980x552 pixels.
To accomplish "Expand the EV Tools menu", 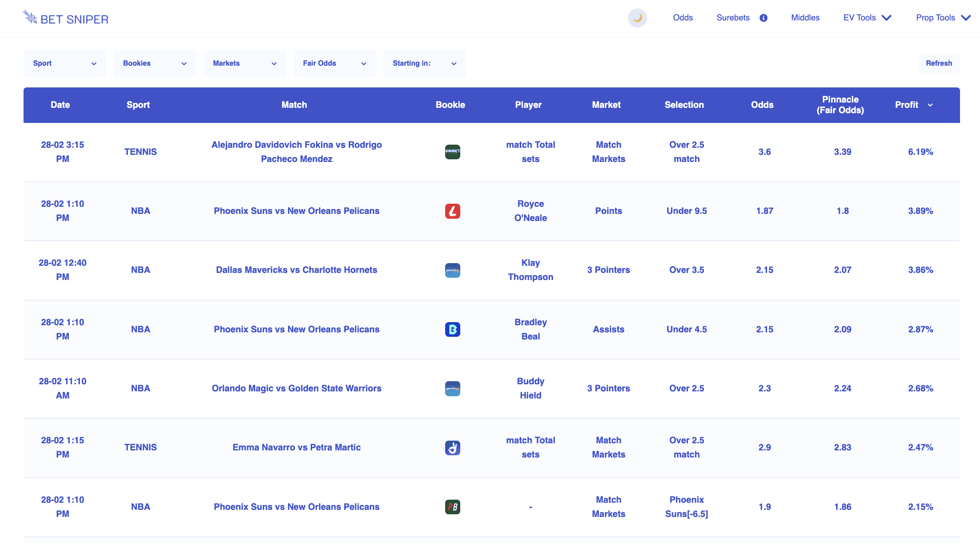I will [x=867, y=18].
